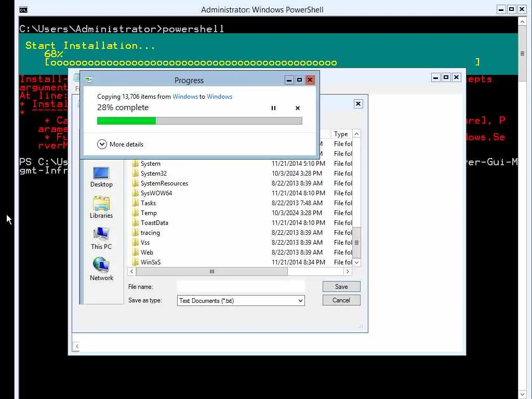532x399 pixels.
Task: Expand More details in Progress dialog
Action: point(120,144)
